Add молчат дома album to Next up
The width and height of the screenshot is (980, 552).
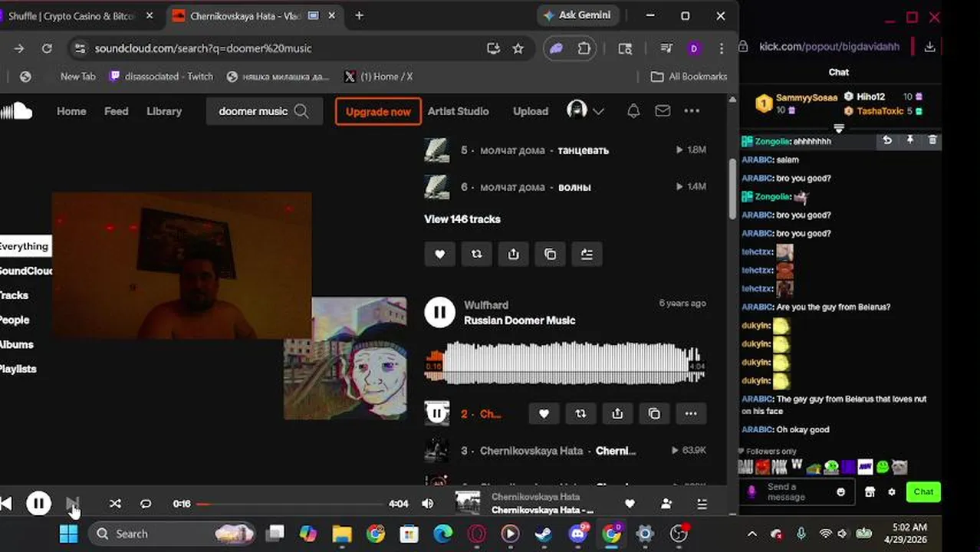point(587,255)
